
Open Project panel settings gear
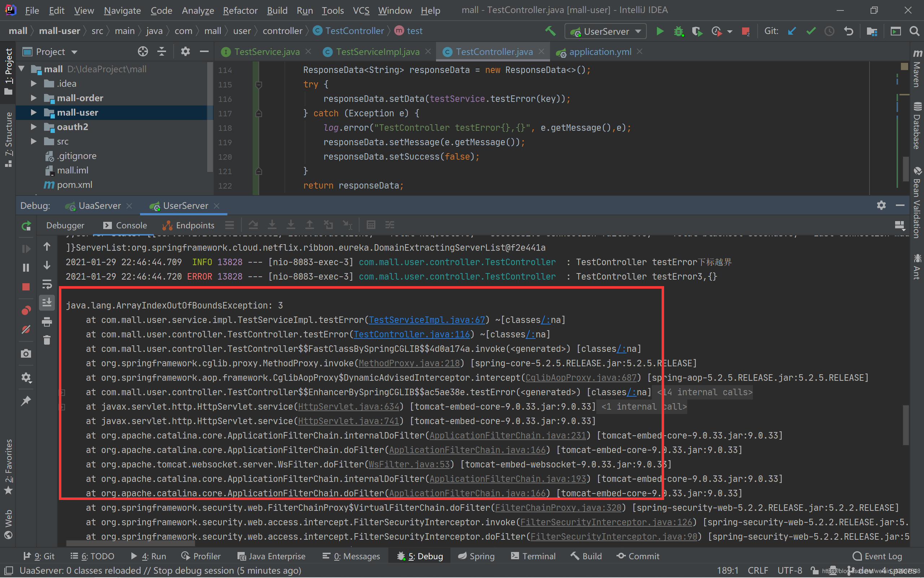[185, 52]
